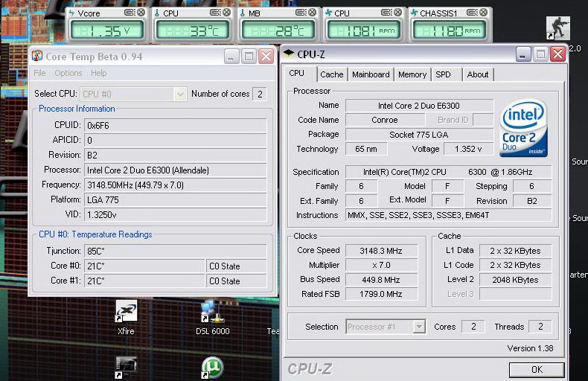Screen dimensions: 588x381
Task: Click the Core #0 temperature reading
Action: click(x=144, y=266)
